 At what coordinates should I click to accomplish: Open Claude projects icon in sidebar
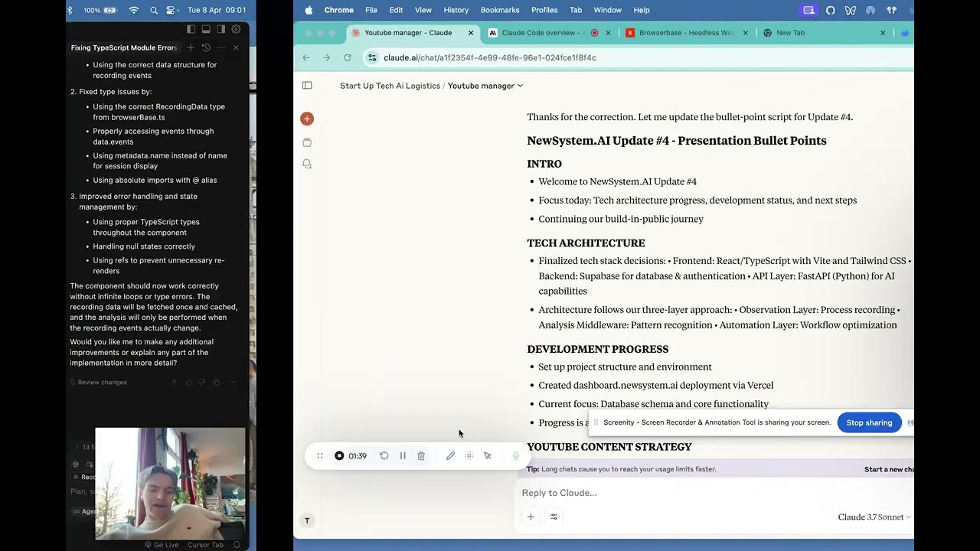[x=307, y=142]
